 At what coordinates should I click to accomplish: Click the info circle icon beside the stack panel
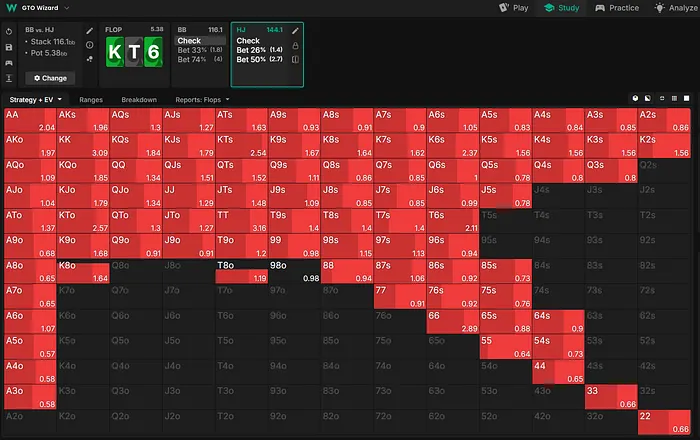pyautogui.click(x=90, y=46)
